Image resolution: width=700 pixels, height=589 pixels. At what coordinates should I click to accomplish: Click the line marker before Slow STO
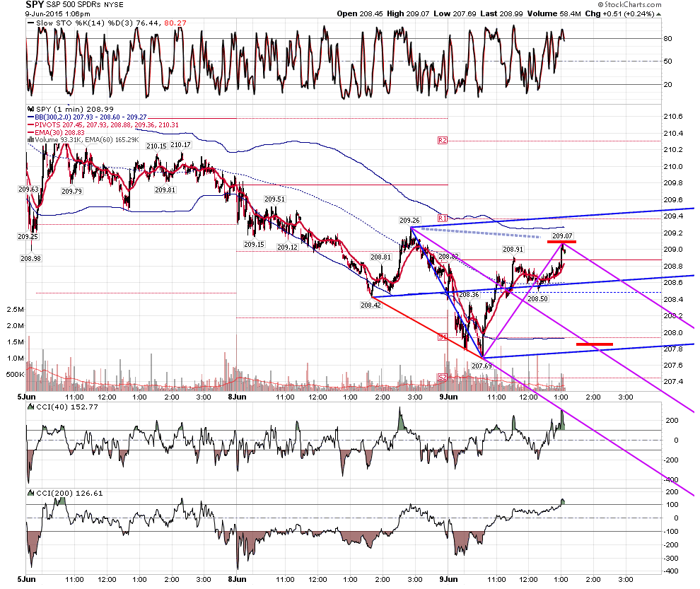tap(30, 23)
